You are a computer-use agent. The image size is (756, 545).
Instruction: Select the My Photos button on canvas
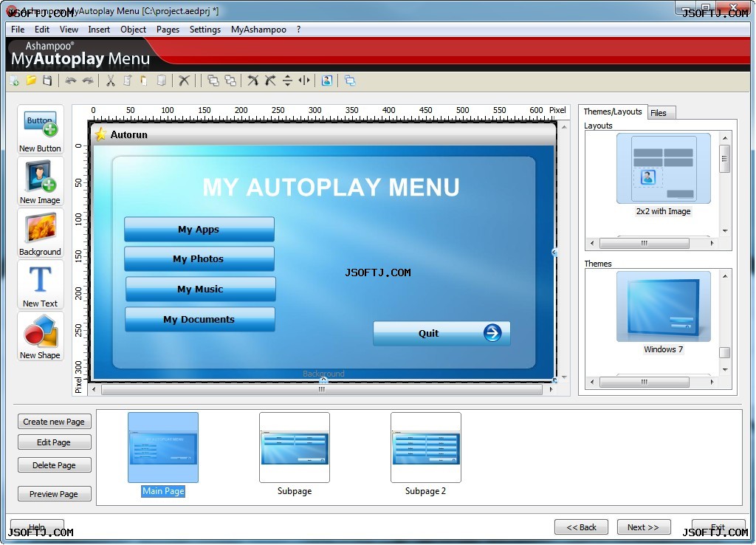pyautogui.click(x=199, y=258)
